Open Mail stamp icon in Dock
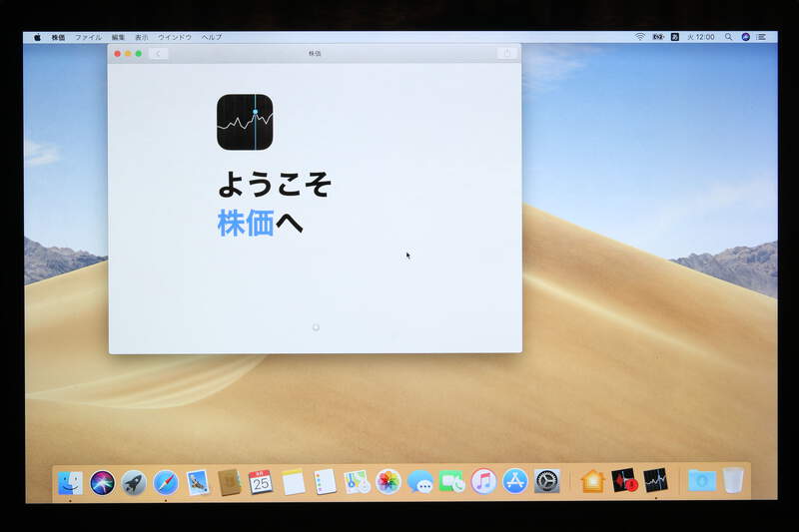This screenshot has width=799, height=532. 197,482
